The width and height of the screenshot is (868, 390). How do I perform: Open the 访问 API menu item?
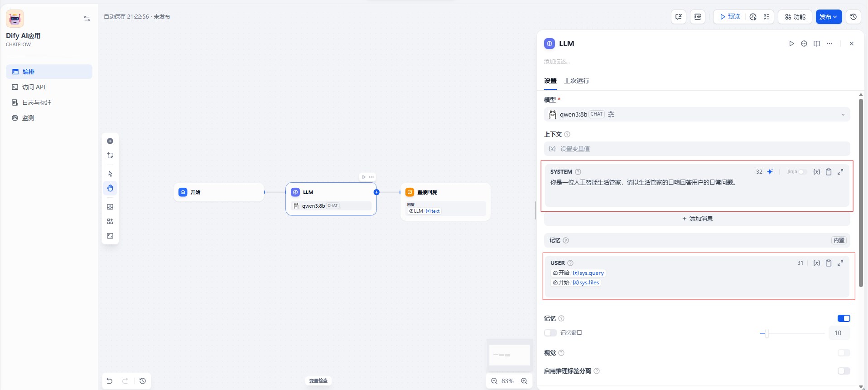coord(34,87)
